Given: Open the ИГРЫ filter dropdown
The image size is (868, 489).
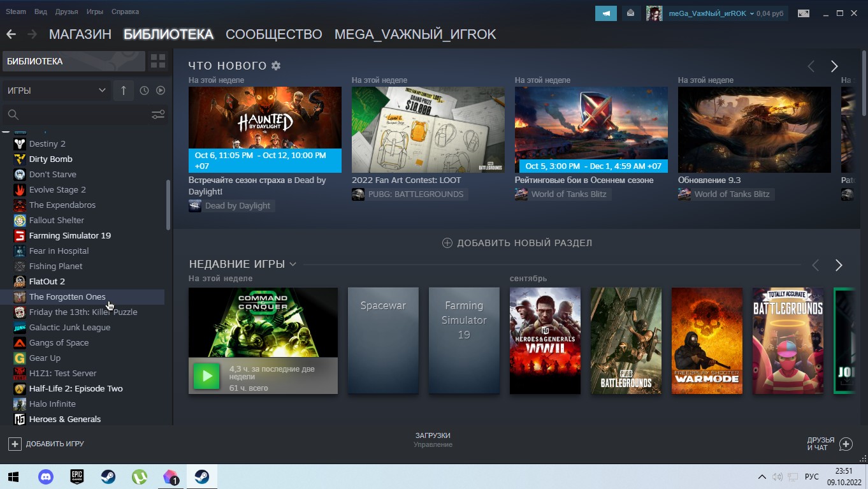Looking at the screenshot, I should (56, 91).
